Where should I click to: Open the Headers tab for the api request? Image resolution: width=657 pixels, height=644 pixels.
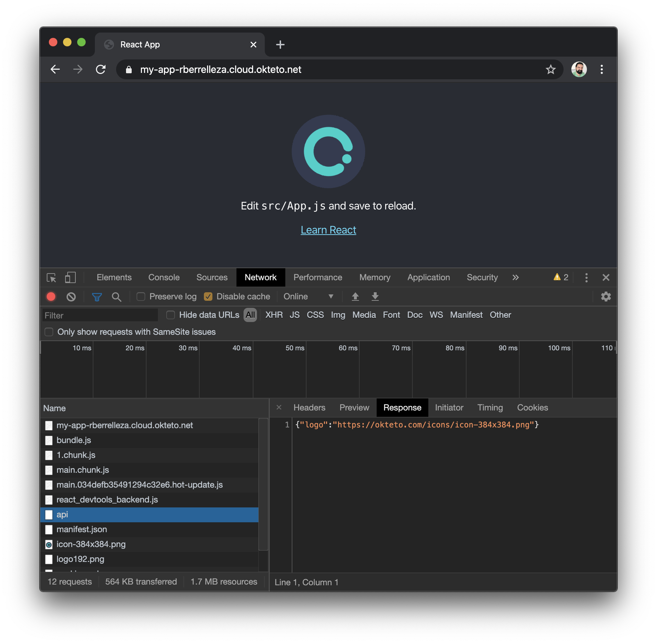point(309,408)
